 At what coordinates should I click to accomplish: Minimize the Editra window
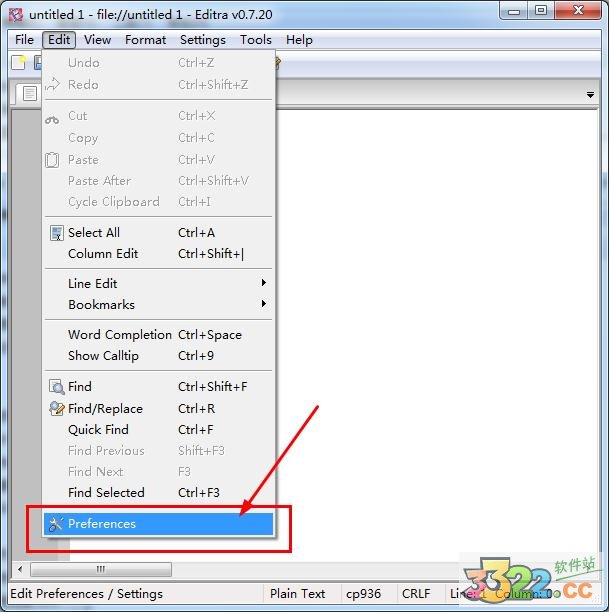coord(514,11)
